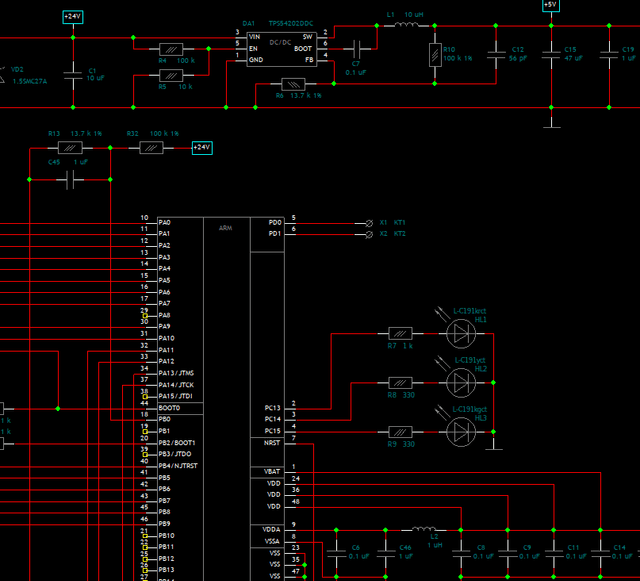
Task: Select the NRST pin on ARM chip
Action: click(x=272, y=440)
